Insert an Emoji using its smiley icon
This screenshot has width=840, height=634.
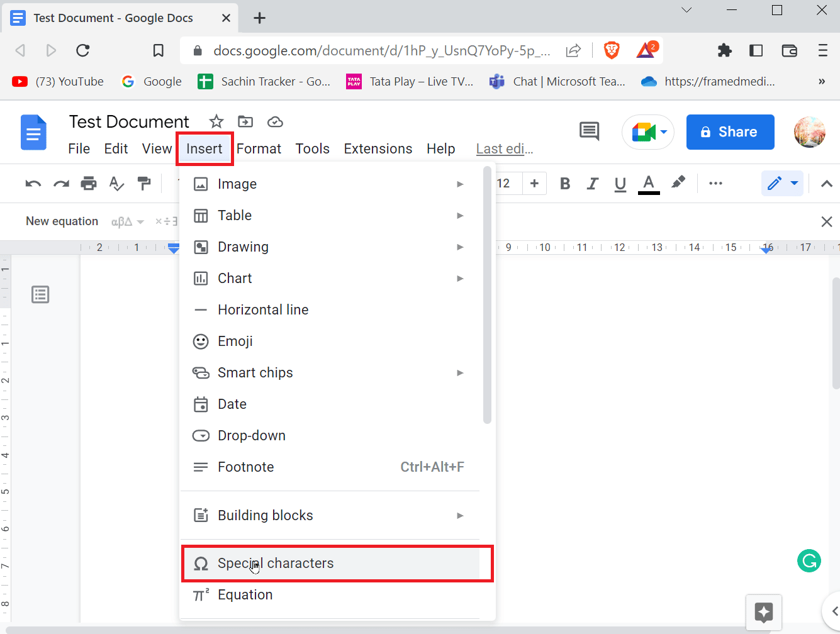tap(201, 341)
